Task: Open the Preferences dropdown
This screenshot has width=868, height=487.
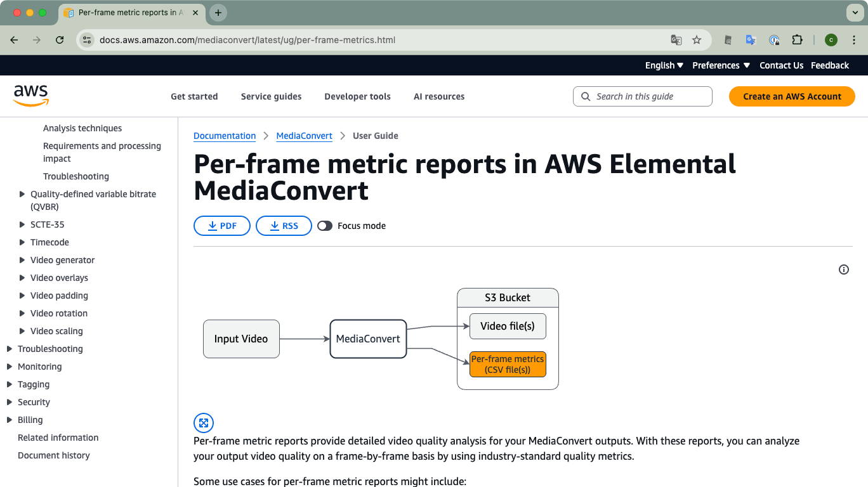Action: [721, 65]
